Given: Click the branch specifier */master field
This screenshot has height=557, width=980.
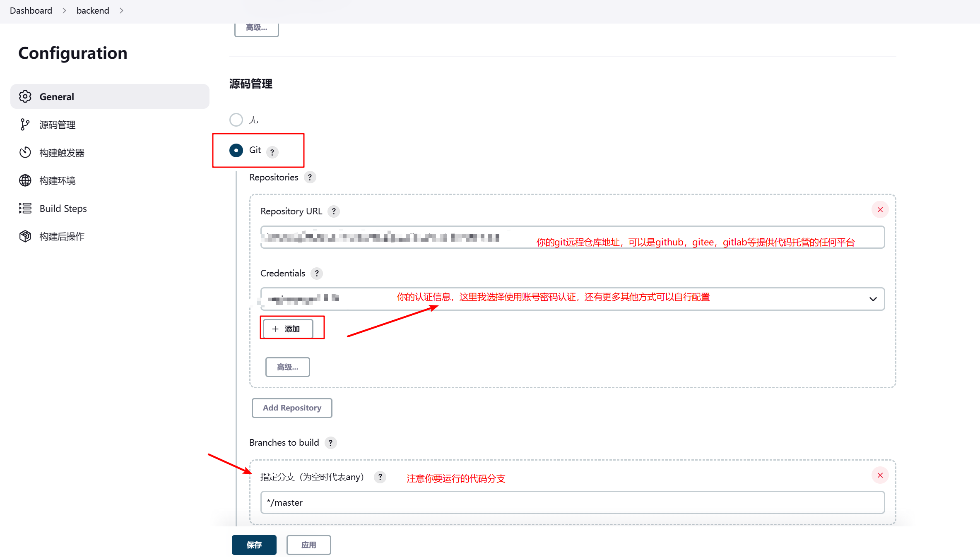Looking at the screenshot, I should 572,503.
